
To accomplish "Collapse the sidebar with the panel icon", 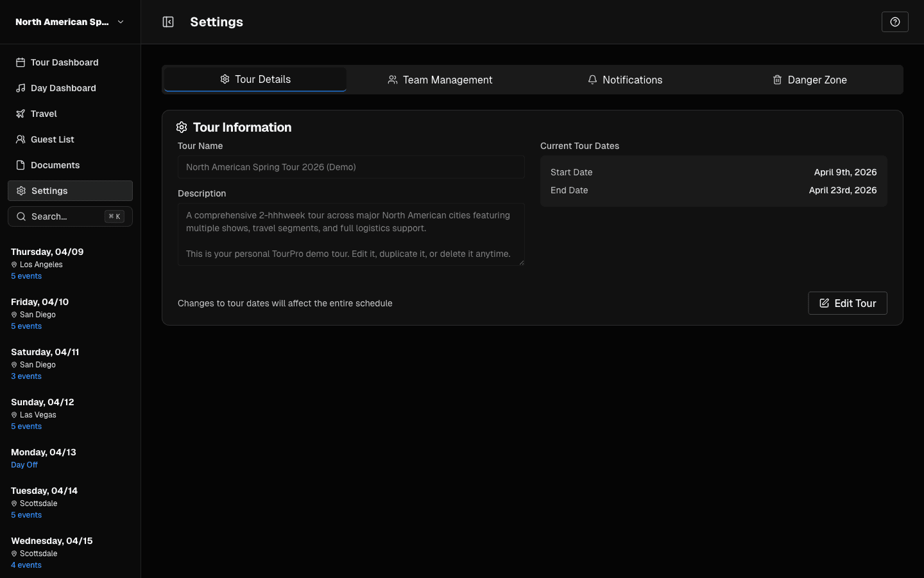I will click(x=167, y=21).
